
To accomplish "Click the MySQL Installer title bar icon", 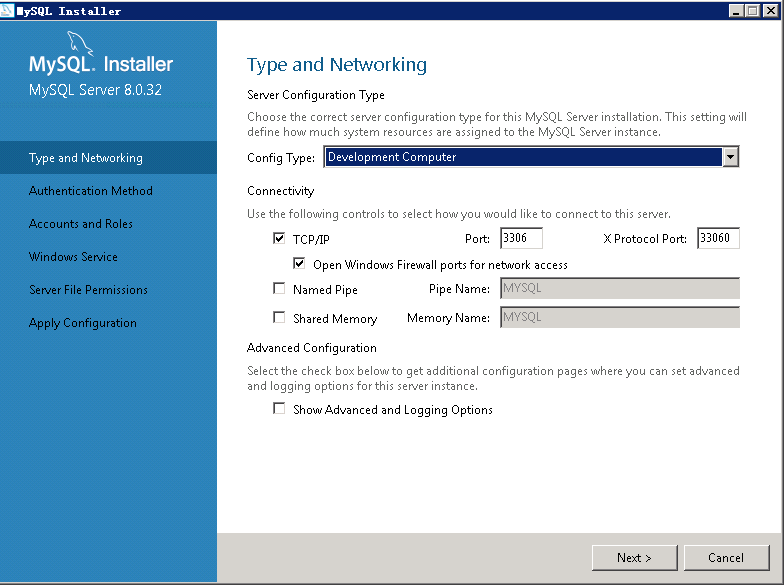I will tap(7, 10).
